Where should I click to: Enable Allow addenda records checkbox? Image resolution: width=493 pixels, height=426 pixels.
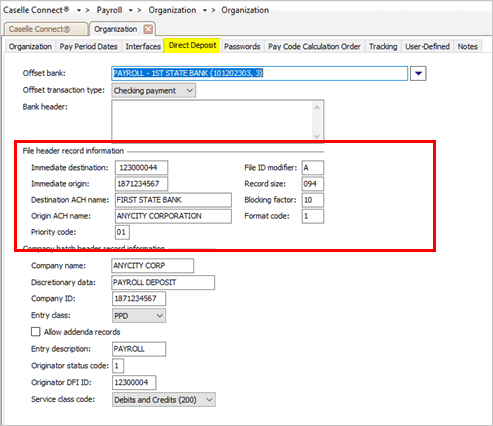[x=35, y=332]
